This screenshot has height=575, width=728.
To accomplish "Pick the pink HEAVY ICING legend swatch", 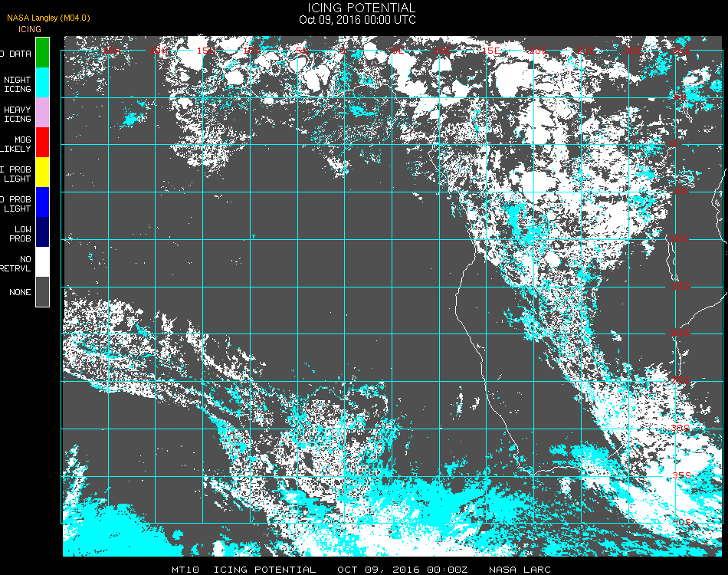I will [42, 113].
